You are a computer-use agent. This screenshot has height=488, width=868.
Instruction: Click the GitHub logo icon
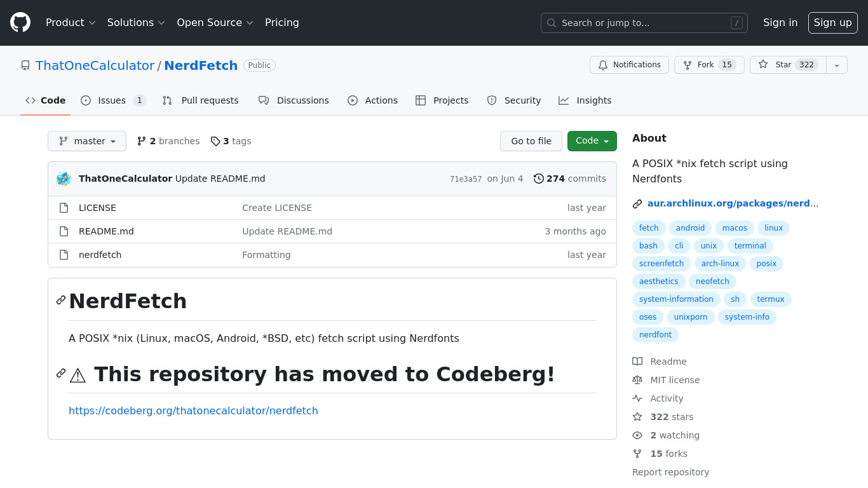(20, 22)
